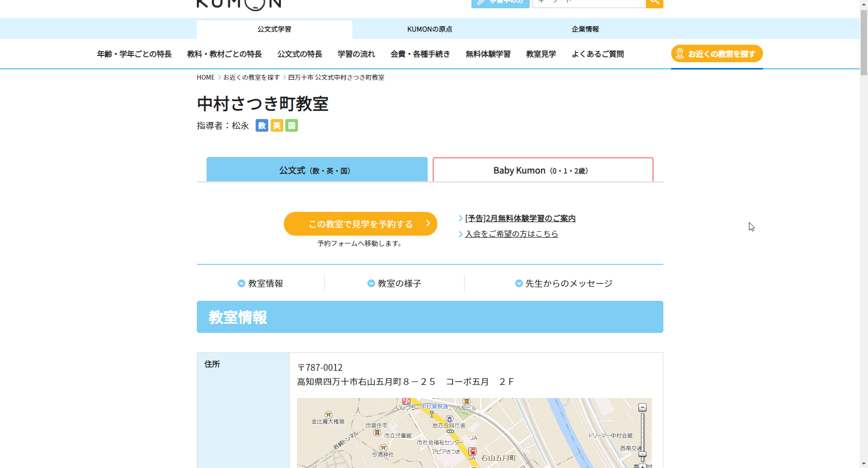Viewport: 868px width, 468px height.
Task: Click the map zoom-out minus button
Action: point(642,407)
